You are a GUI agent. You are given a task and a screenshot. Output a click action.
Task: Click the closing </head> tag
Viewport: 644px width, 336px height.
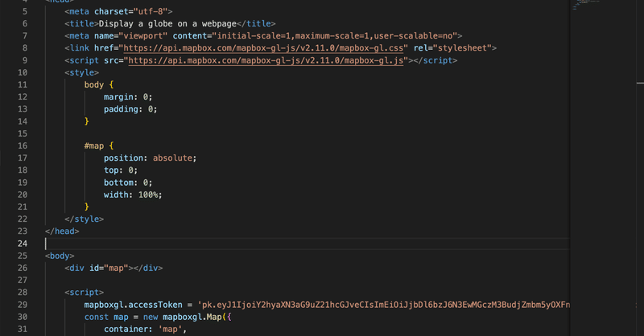pos(62,232)
